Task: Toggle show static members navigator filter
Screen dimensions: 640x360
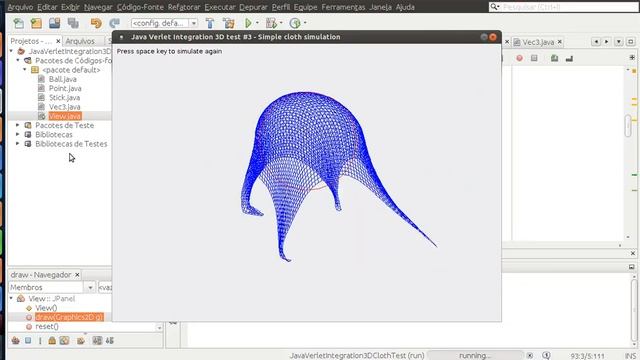Action: pos(40,340)
